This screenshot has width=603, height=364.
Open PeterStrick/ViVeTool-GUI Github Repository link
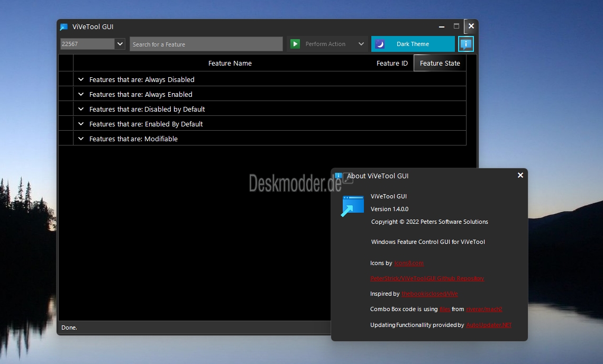(x=427, y=279)
